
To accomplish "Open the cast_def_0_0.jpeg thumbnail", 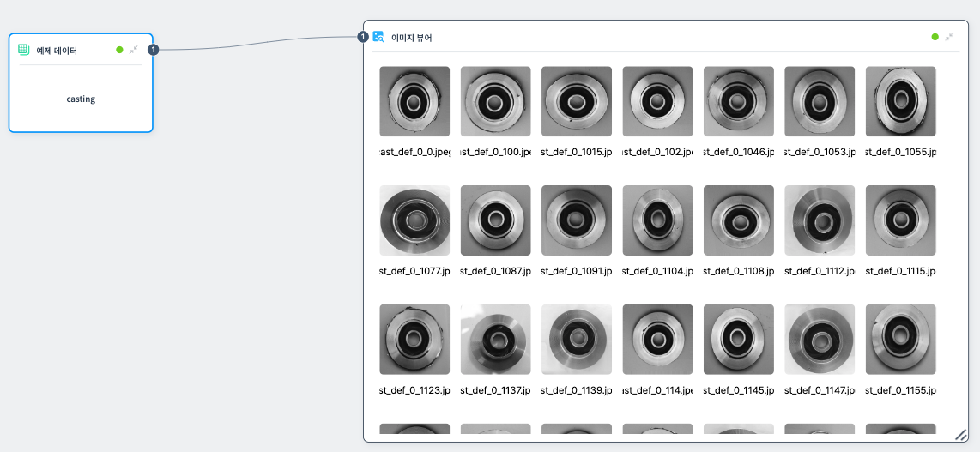I will tap(414, 101).
